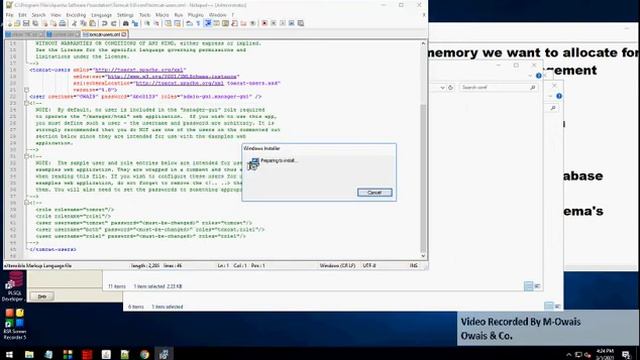This screenshot has width=640, height=360.
Task: Click the Redo toolbar icon
Action: 114,24
